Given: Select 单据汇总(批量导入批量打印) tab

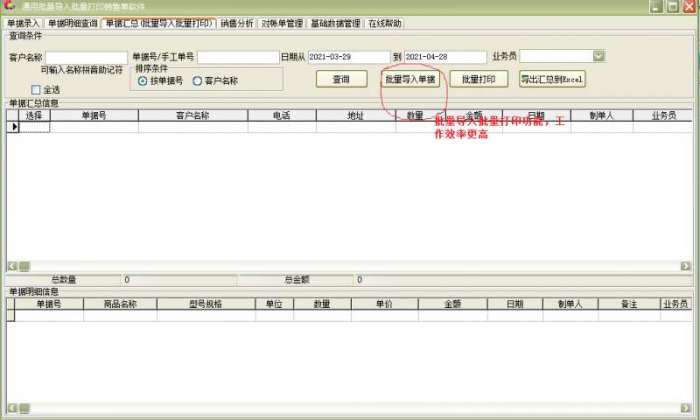Looking at the screenshot, I should [159, 23].
